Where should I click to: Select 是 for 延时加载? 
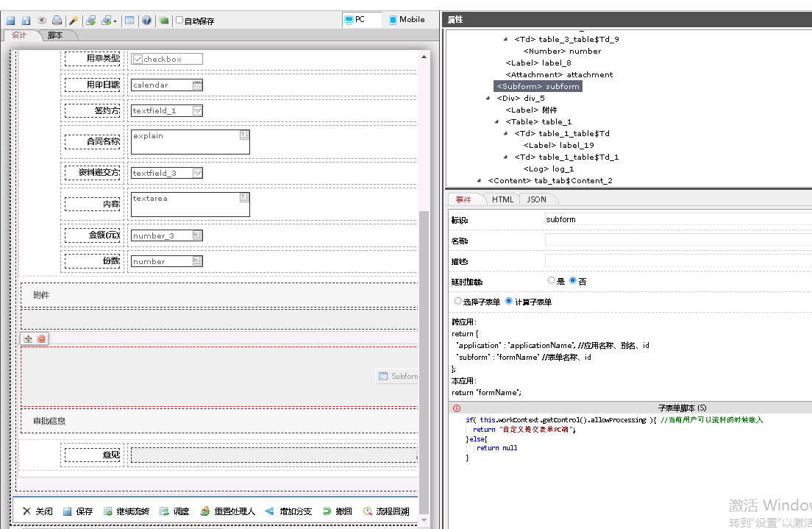click(x=552, y=281)
